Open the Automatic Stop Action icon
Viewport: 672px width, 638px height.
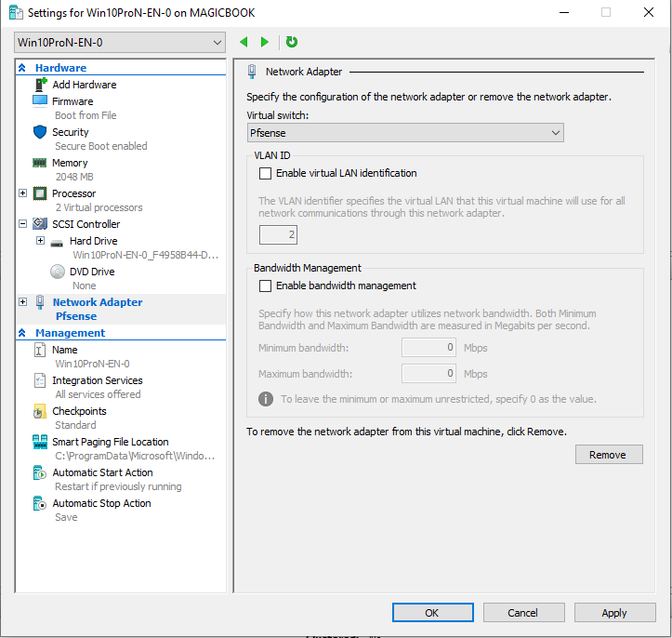(39, 503)
